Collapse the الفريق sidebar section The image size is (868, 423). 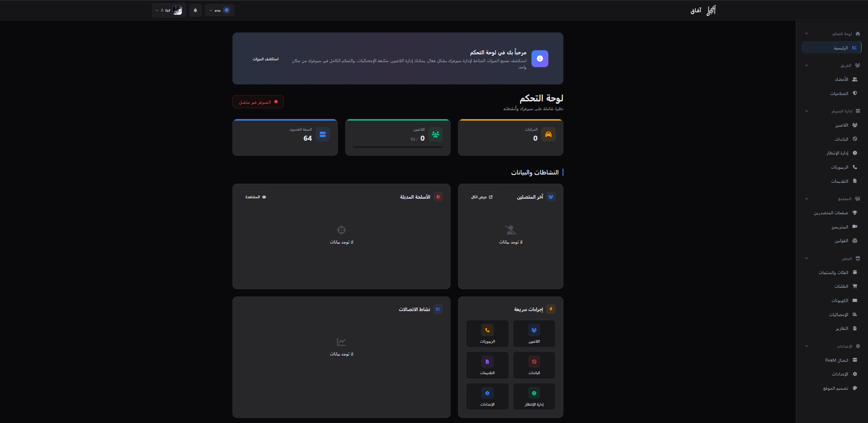click(806, 65)
